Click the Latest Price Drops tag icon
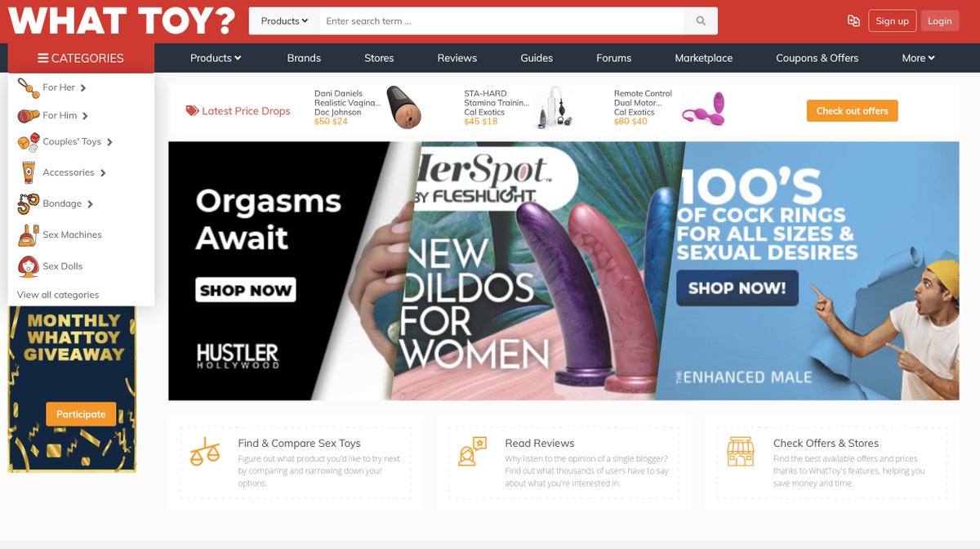980x549 pixels. click(192, 111)
